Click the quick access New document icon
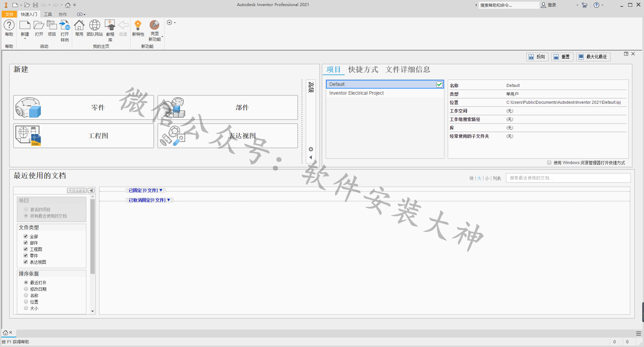Image resolution: width=644 pixels, height=347 pixels. tap(15, 5)
